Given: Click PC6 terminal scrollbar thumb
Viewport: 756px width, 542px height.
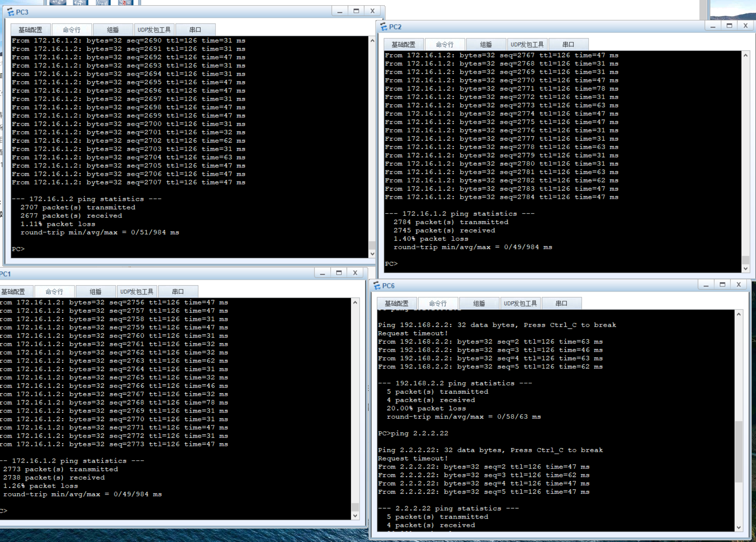Looking at the screenshot, I should pyautogui.click(x=739, y=452).
